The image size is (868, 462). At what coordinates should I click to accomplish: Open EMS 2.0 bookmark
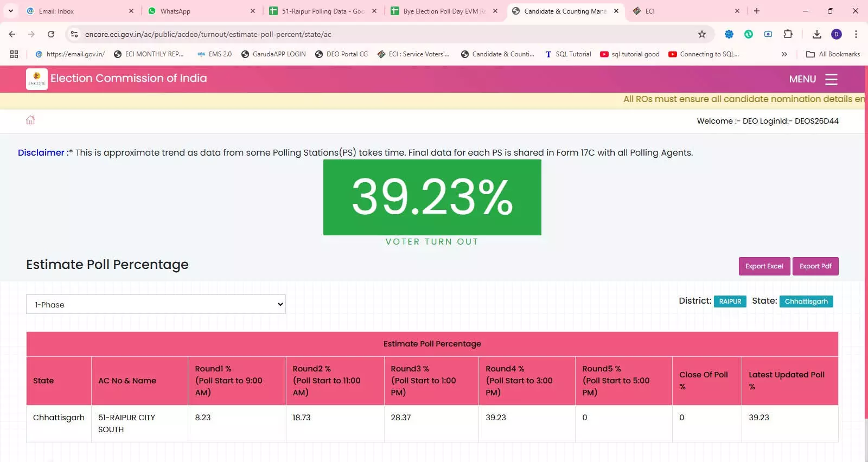pyautogui.click(x=214, y=54)
